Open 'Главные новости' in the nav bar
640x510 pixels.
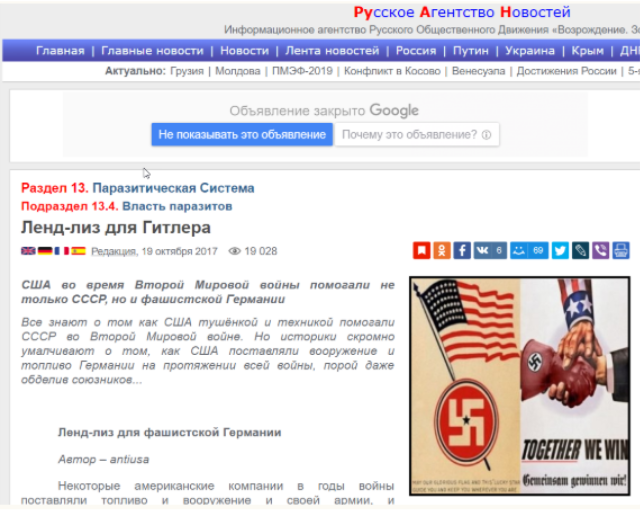click(x=152, y=51)
